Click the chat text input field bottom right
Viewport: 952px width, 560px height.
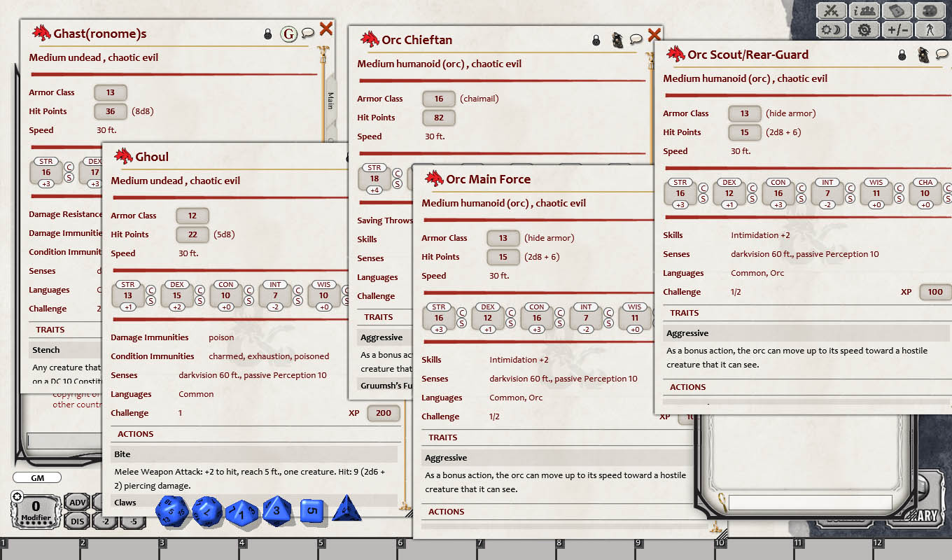(x=811, y=502)
